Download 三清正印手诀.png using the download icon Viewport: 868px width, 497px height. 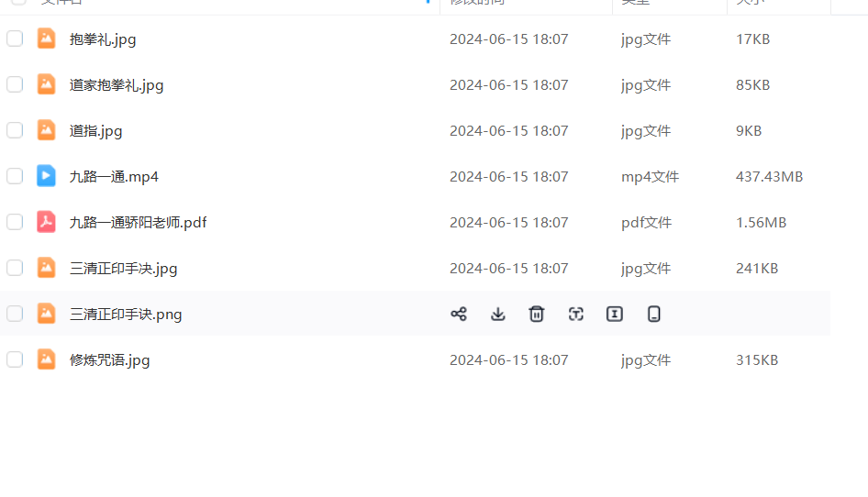click(497, 315)
